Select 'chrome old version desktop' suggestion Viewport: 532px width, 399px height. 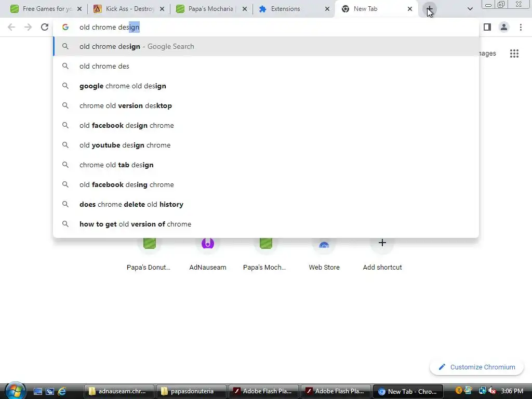[x=266, y=105]
